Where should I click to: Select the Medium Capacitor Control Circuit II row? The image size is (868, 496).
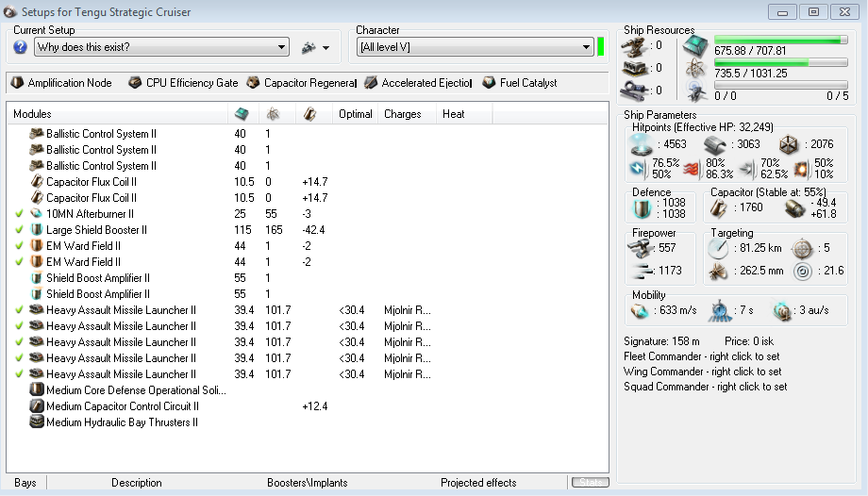click(308, 406)
